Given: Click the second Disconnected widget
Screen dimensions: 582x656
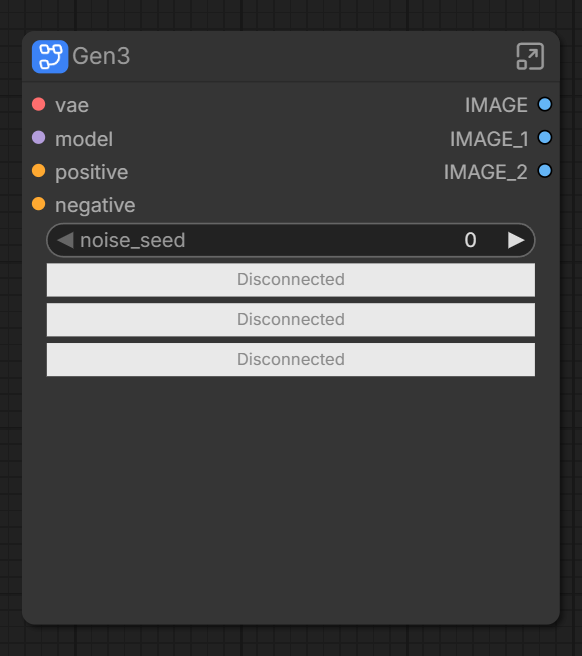Looking at the screenshot, I should coord(291,320).
